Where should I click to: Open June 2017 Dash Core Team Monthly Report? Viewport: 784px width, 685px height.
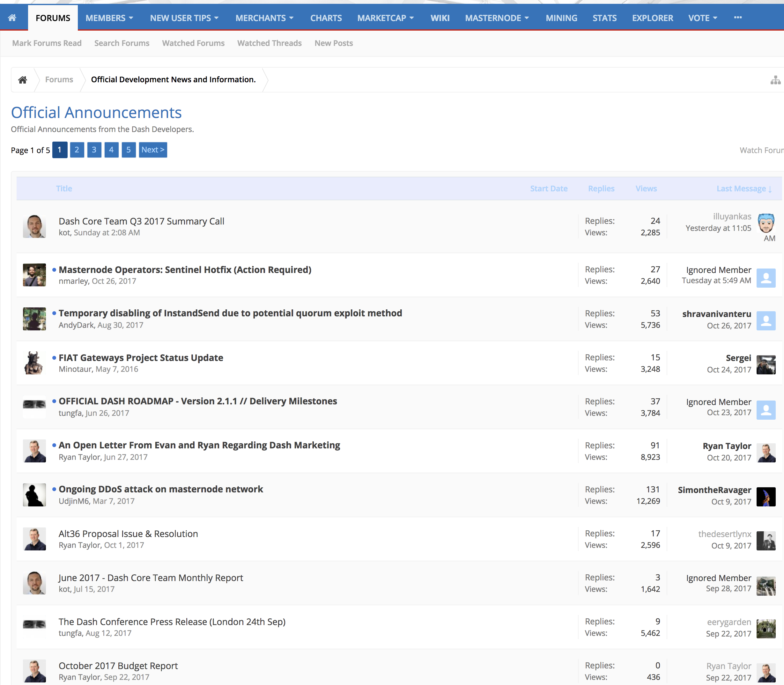(x=151, y=578)
